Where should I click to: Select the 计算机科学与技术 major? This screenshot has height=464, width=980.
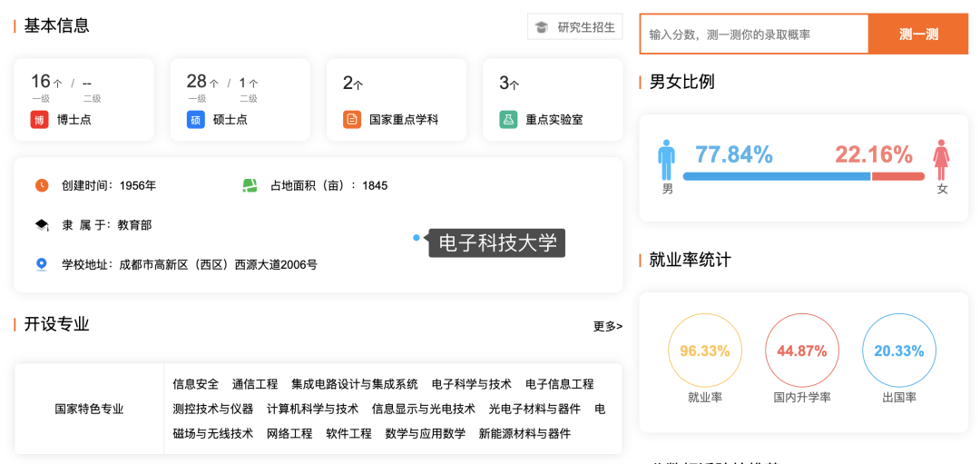[312, 409]
